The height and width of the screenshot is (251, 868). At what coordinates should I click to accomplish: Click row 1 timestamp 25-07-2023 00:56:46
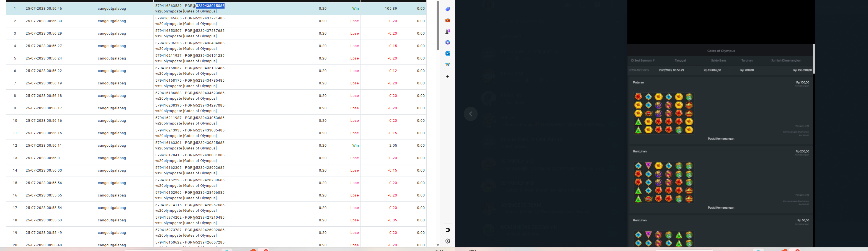coord(44,8)
